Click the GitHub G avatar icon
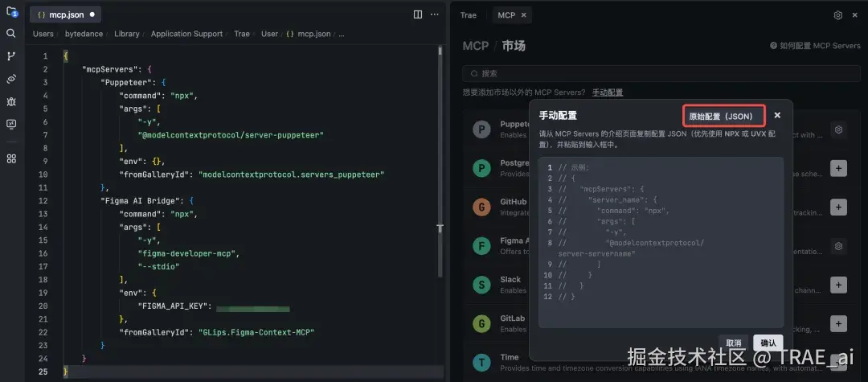This screenshot has height=382, width=868. click(x=482, y=207)
